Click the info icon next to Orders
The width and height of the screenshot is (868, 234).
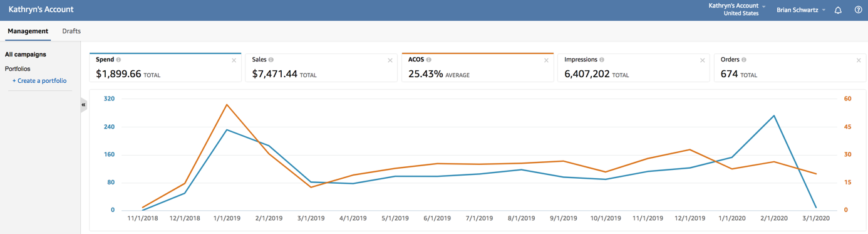pyautogui.click(x=744, y=60)
